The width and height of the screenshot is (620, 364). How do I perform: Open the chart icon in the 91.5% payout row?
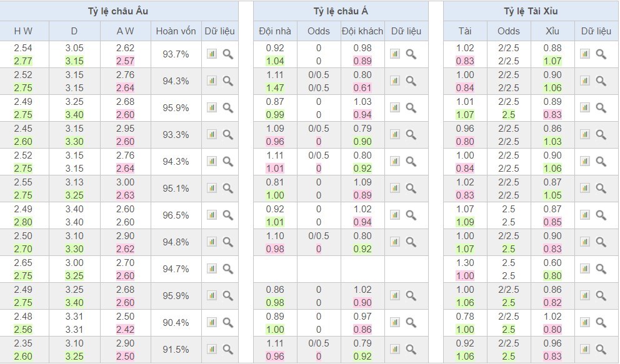point(212,350)
